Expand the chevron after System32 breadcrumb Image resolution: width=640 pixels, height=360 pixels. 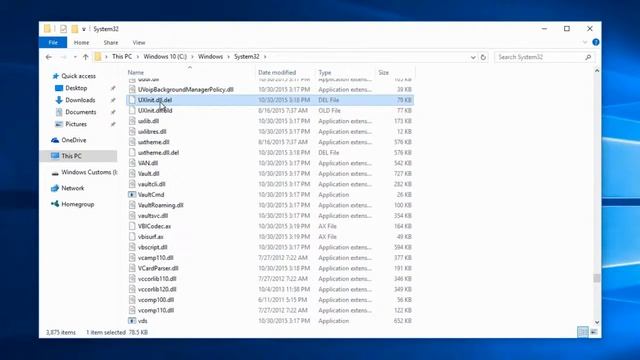[265, 57]
